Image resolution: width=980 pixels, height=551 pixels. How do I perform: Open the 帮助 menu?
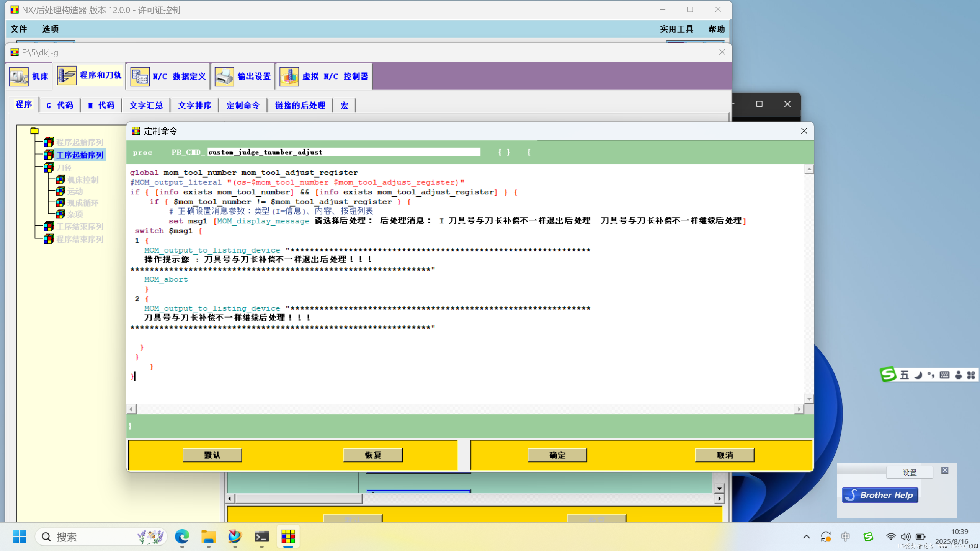pos(716,29)
